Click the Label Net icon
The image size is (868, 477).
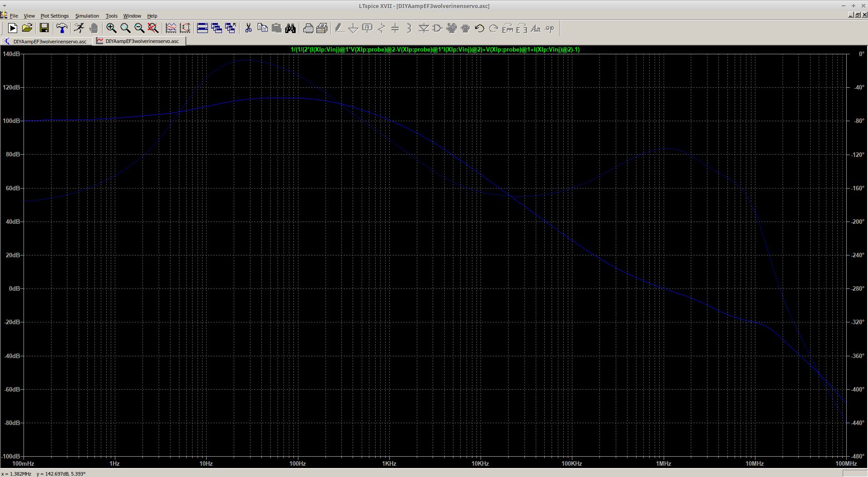[x=367, y=28]
